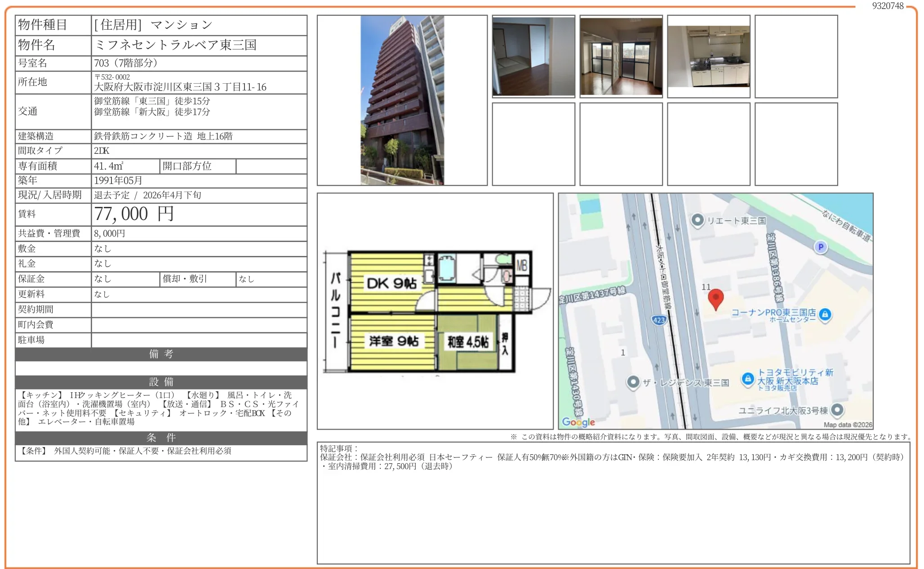The height and width of the screenshot is (569, 924).
Task: Click the トヨタモビリティ新大阪 marker icon
Action: (747, 379)
